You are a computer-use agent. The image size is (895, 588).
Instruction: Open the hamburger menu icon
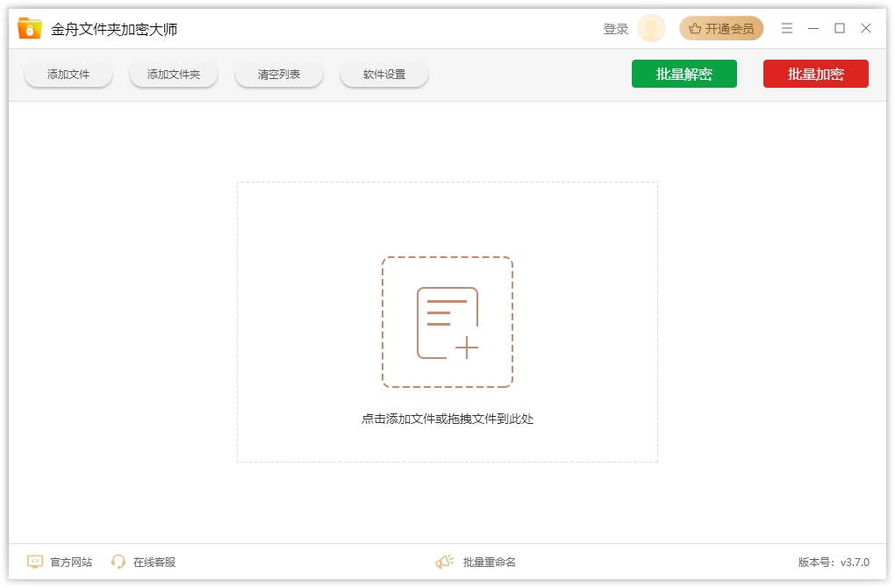(x=786, y=28)
